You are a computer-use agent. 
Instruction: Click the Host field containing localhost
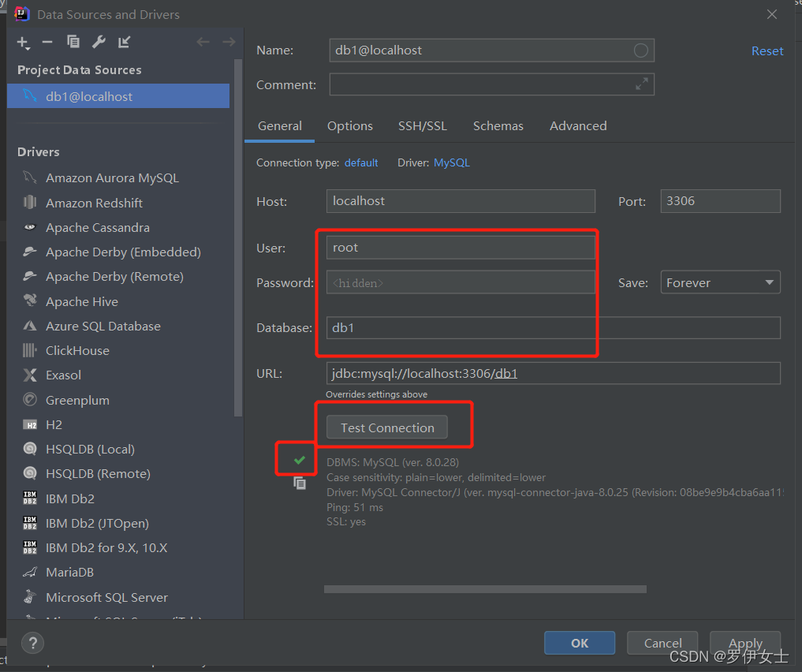click(461, 201)
